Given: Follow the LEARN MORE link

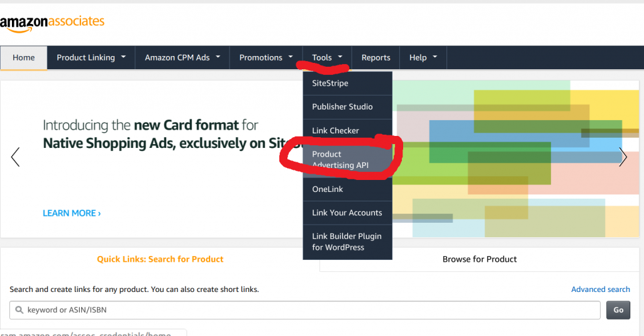Looking at the screenshot, I should 72,213.
